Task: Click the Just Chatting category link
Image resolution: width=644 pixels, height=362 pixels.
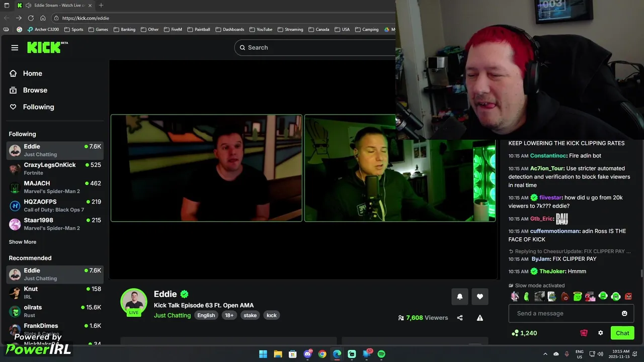Action: tap(172, 315)
